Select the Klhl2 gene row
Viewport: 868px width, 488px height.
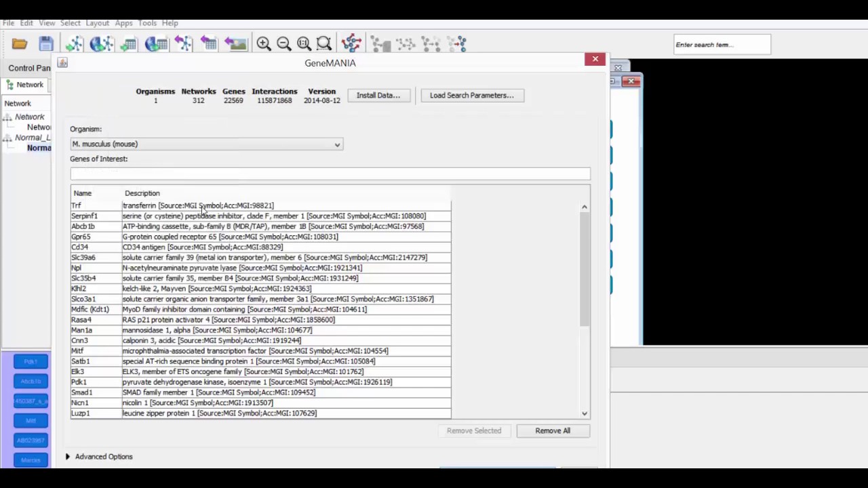click(x=260, y=289)
